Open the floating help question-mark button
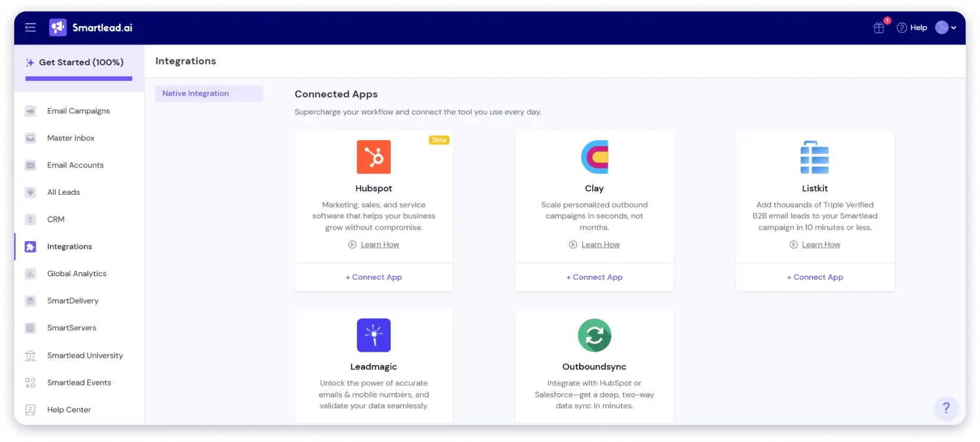980x442 pixels. (x=946, y=408)
